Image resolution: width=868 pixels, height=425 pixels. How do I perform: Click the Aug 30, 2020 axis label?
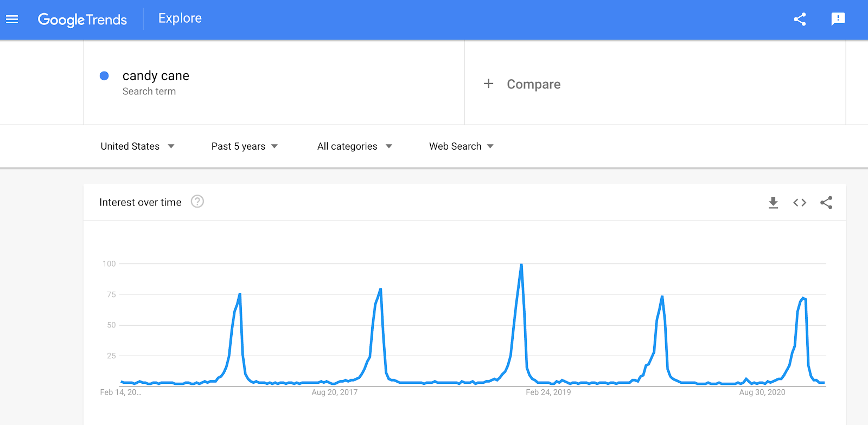point(762,392)
